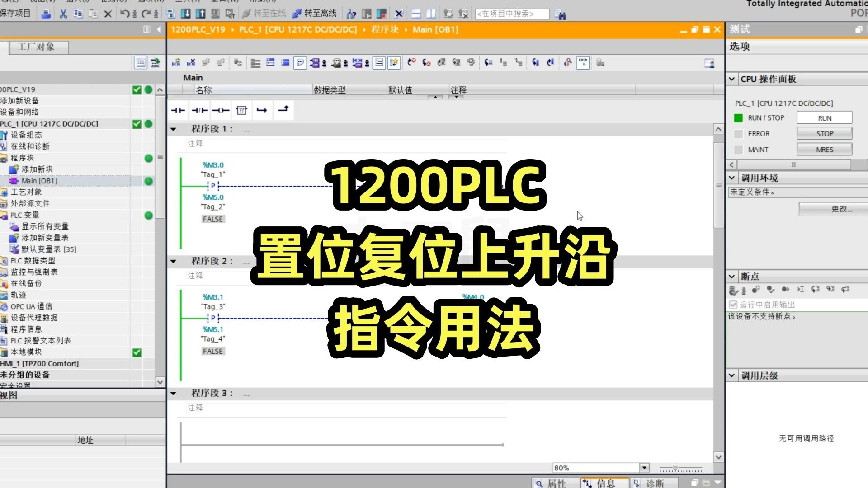Click the split editor horizontally icon
This screenshot has height=488, width=868.
click(416, 14)
